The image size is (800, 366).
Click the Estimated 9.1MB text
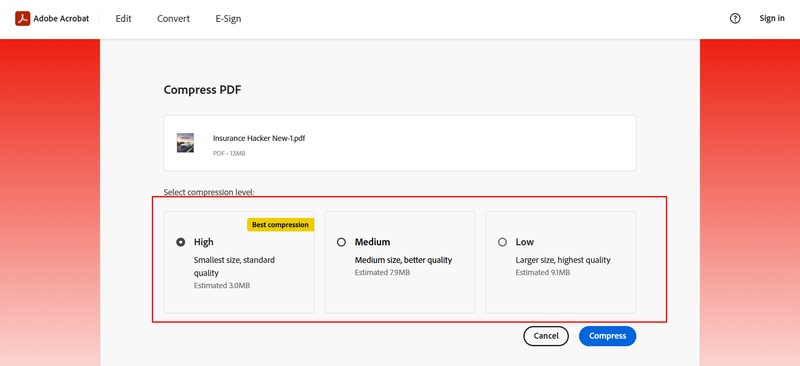(543, 273)
